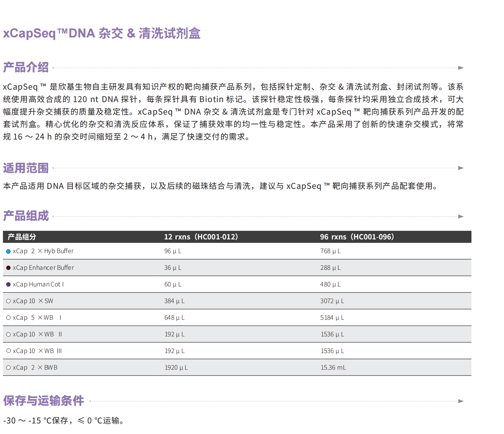Click the 384 μL cell for 10× SW
The height and width of the screenshot is (434, 504).
pyautogui.click(x=174, y=301)
